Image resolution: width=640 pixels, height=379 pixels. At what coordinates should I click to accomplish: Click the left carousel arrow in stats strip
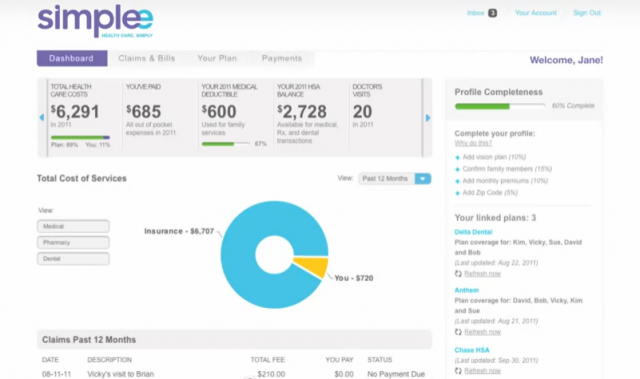(x=42, y=117)
